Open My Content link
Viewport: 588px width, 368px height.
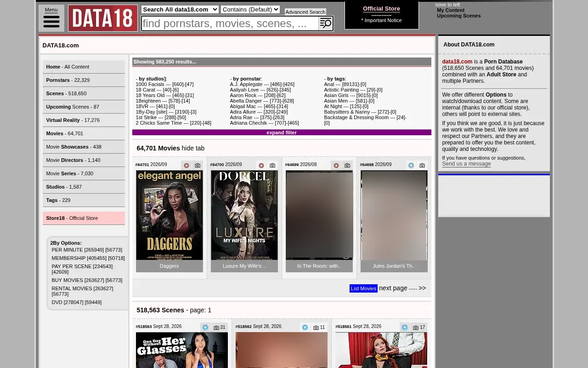coord(451,10)
